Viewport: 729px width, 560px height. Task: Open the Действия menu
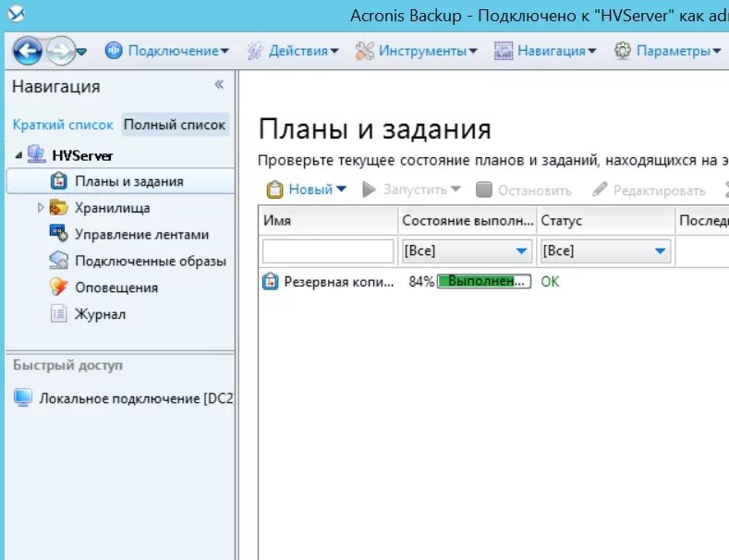point(304,50)
